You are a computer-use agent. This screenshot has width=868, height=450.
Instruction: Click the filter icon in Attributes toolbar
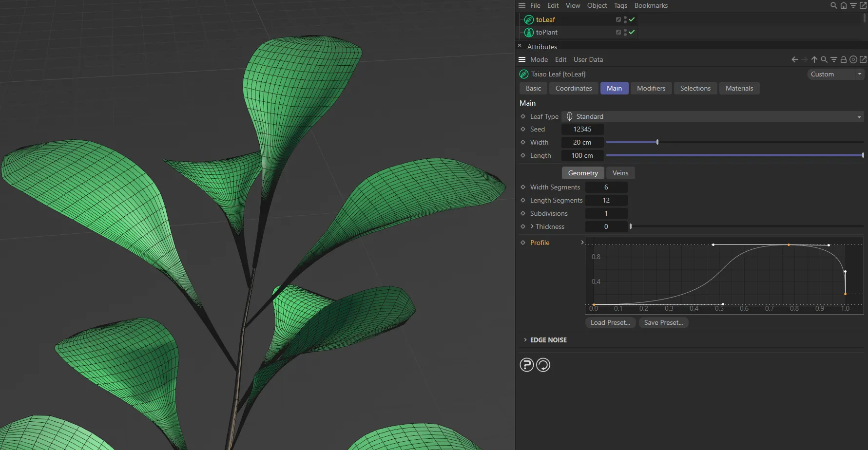click(x=833, y=59)
